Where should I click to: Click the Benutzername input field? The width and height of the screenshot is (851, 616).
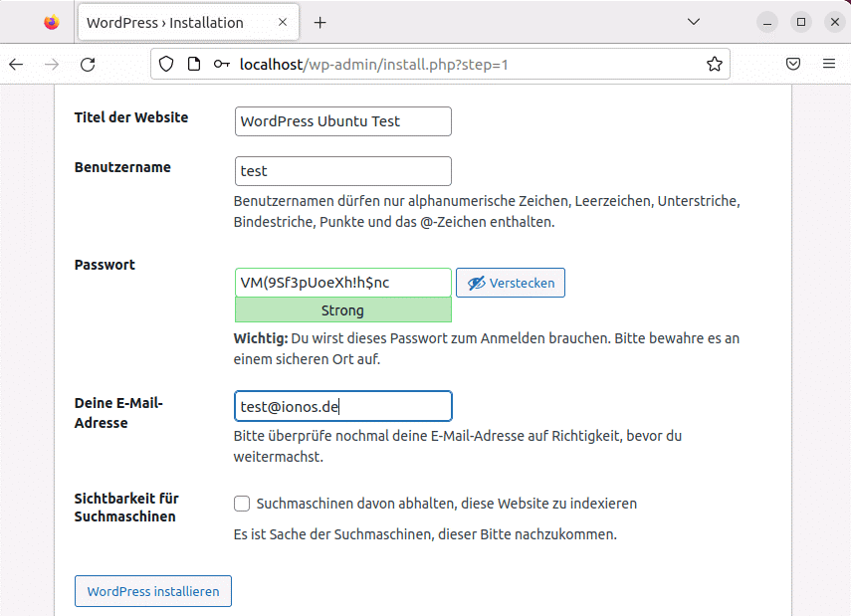(343, 171)
